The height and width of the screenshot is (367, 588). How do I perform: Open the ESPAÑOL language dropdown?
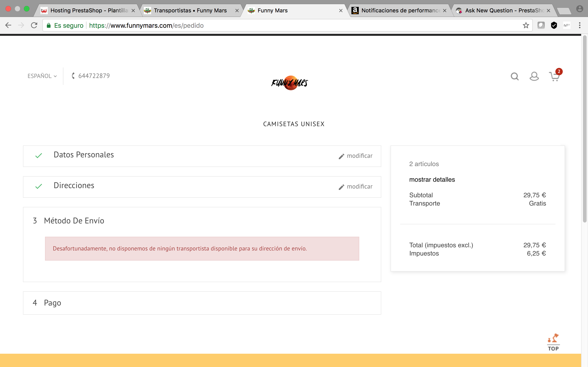click(x=42, y=76)
